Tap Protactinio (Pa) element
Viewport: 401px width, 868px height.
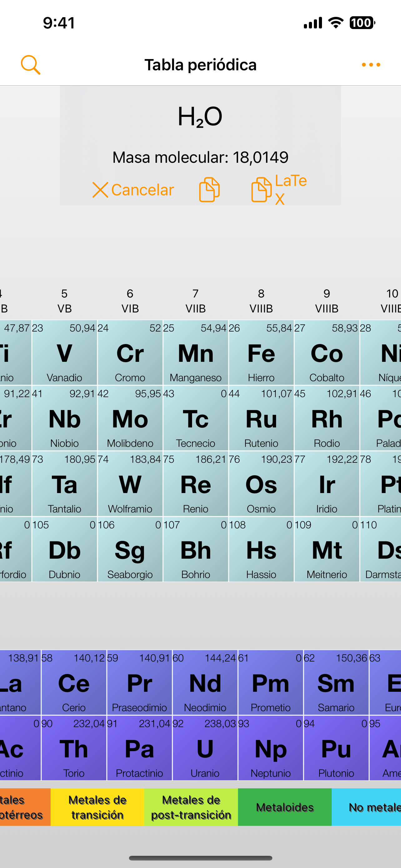point(139,748)
